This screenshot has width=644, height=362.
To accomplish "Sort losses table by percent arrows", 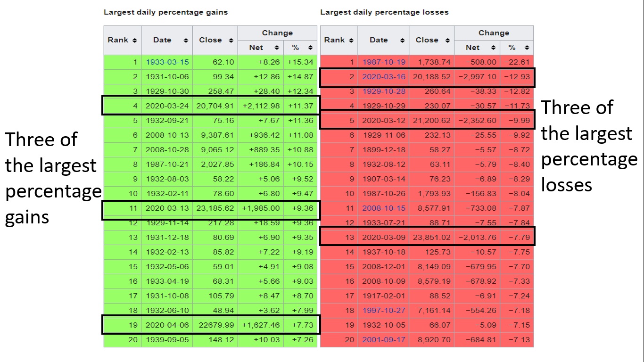I will tap(527, 48).
